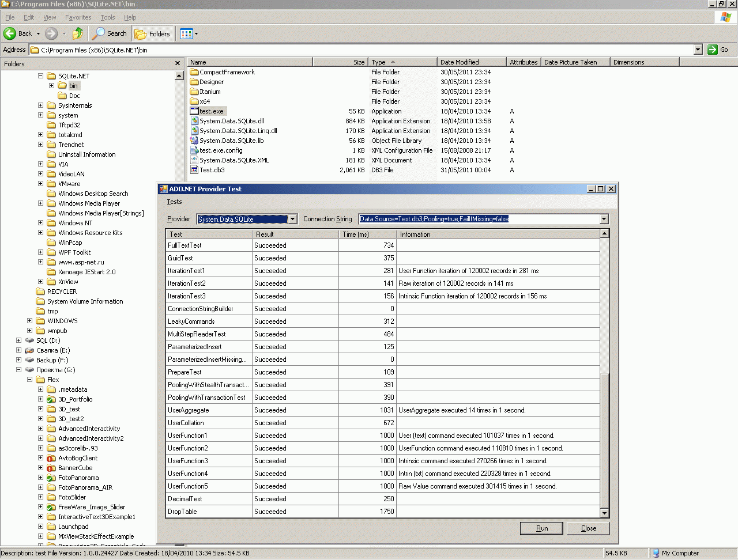Select the System.Data.SQLite.XML file icon
This screenshot has width=738, height=560.
pos(194,160)
